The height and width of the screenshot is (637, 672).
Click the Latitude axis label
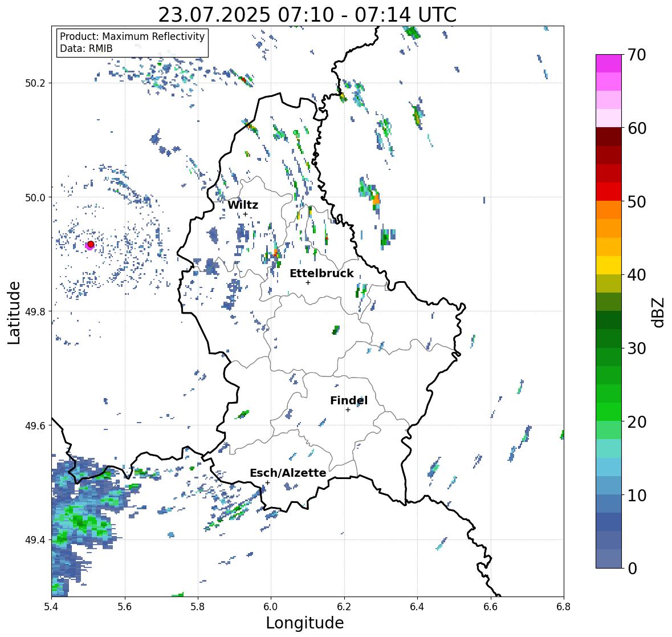[x=14, y=313]
